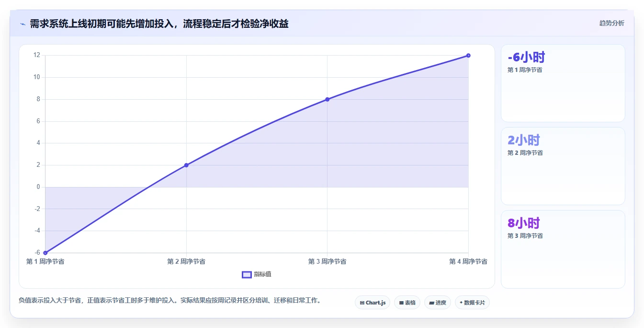Screen dimensions: 644x328
Task: Click the 趋势分析 label in header
Action: tap(611, 23)
